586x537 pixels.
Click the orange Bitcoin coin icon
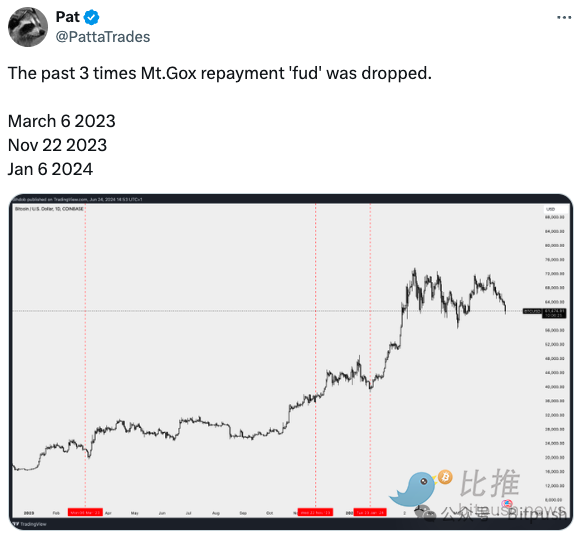pos(445,477)
